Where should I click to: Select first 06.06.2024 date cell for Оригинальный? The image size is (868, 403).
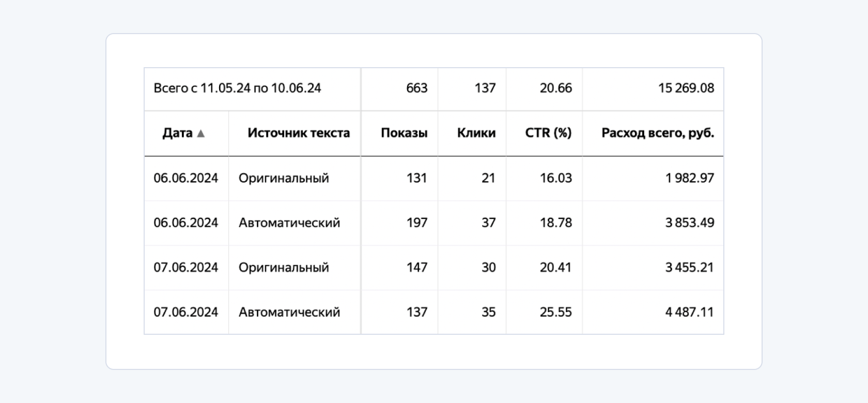(x=186, y=178)
